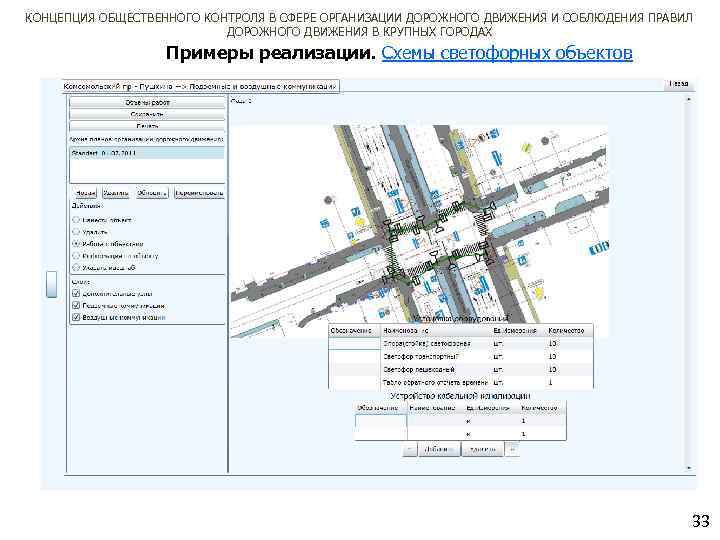Choose the Указать масштаб radio option
Screen dimensions: 720x540
point(76,268)
